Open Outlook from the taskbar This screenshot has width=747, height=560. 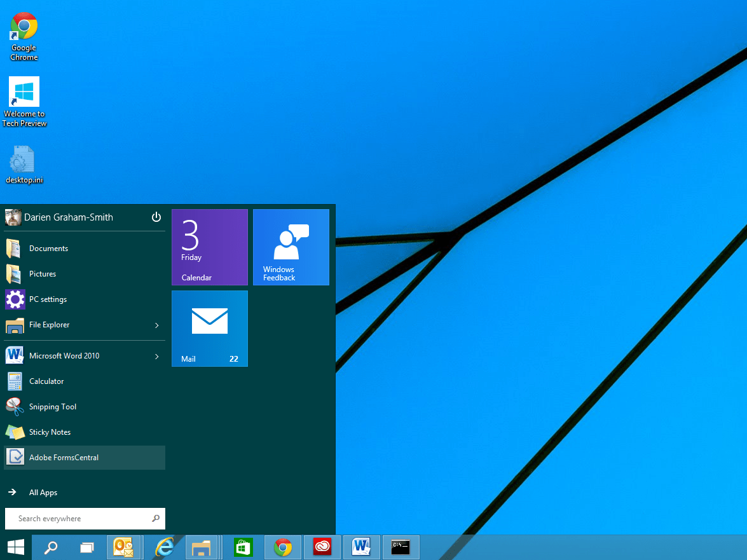click(124, 547)
